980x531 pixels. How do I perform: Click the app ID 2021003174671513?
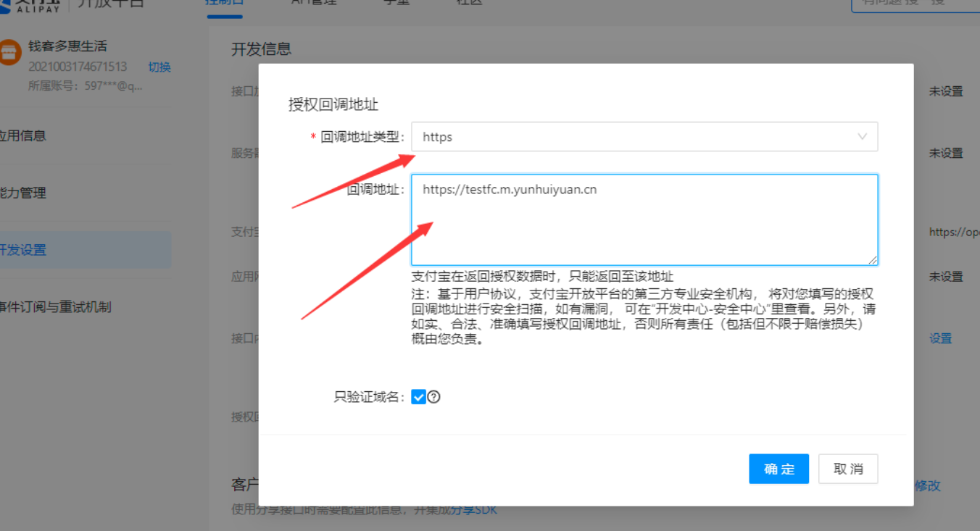[78, 67]
